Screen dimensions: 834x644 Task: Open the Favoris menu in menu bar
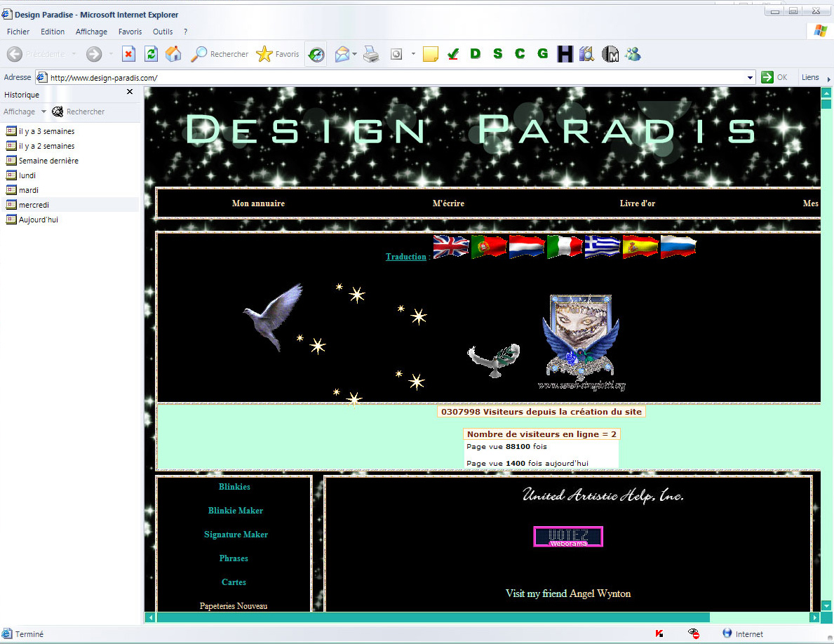pyautogui.click(x=130, y=32)
